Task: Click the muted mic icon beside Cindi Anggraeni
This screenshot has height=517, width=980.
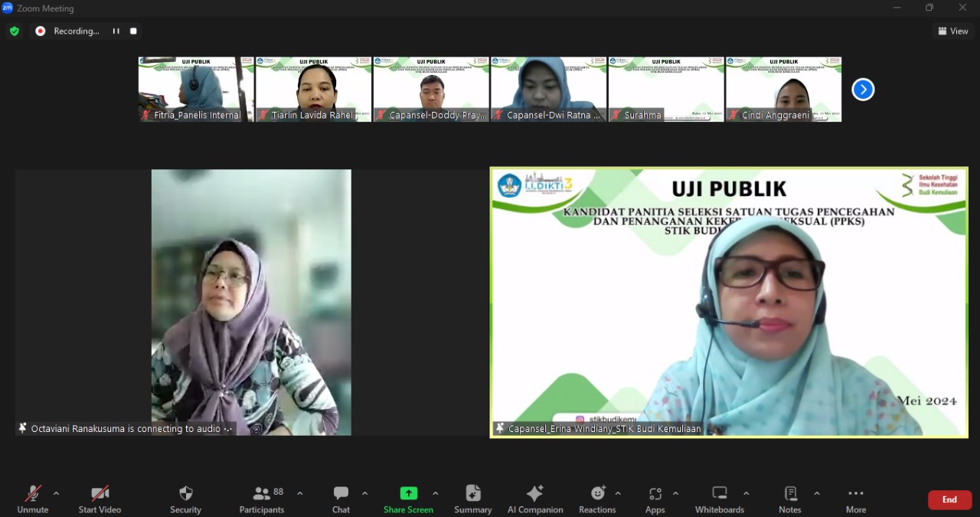Action: coord(733,115)
